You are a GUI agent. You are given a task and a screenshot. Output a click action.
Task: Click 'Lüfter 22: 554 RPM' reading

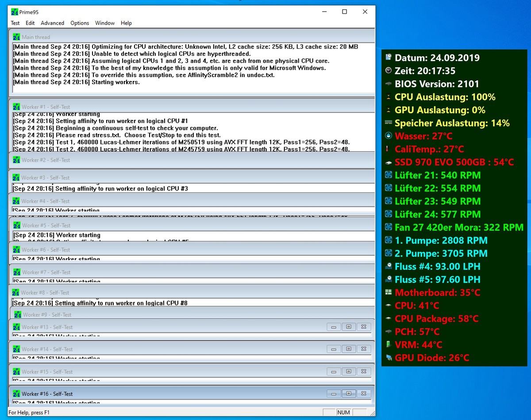(x=438, y=188)
